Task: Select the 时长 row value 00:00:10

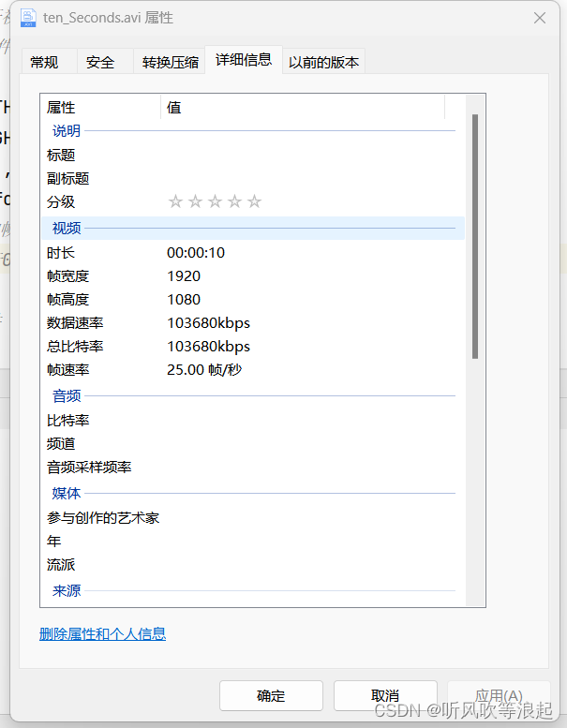Action: 196,253
